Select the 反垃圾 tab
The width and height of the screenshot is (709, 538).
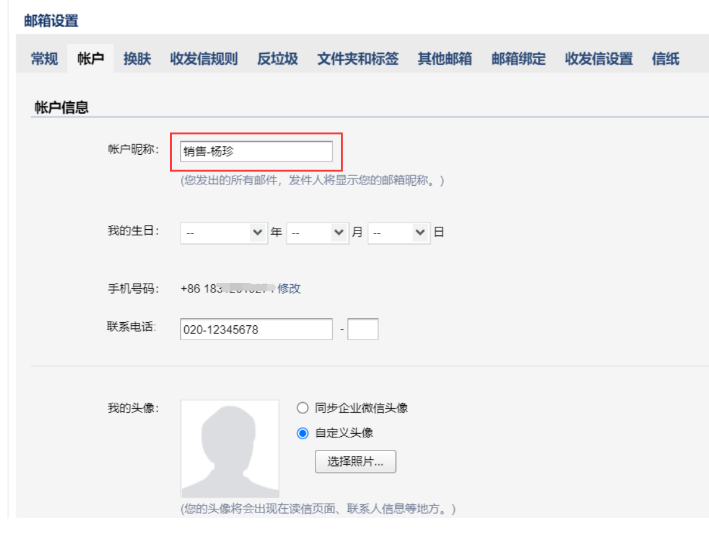pyautogui.click(x=277, y=59)
